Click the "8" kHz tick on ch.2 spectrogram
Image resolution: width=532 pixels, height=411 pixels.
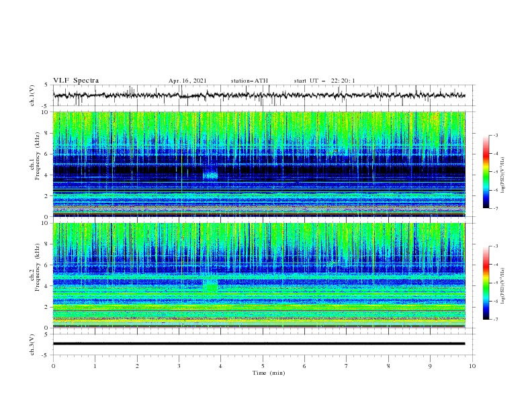[x=47, y=244]
